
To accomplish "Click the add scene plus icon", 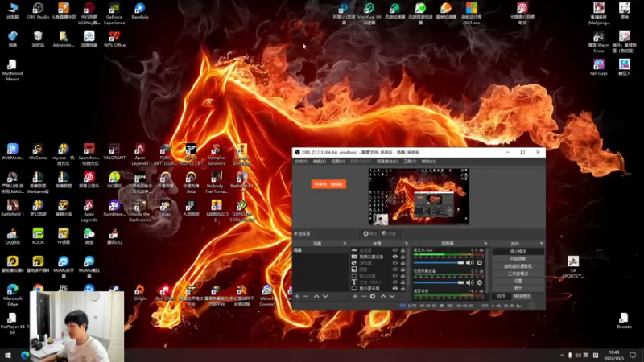I will coord(297,296).
